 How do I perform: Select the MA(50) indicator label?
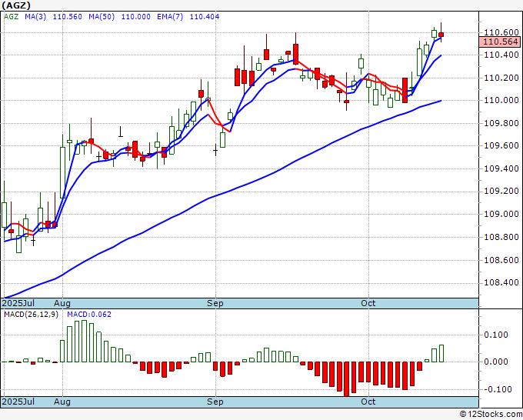(102, 16)
